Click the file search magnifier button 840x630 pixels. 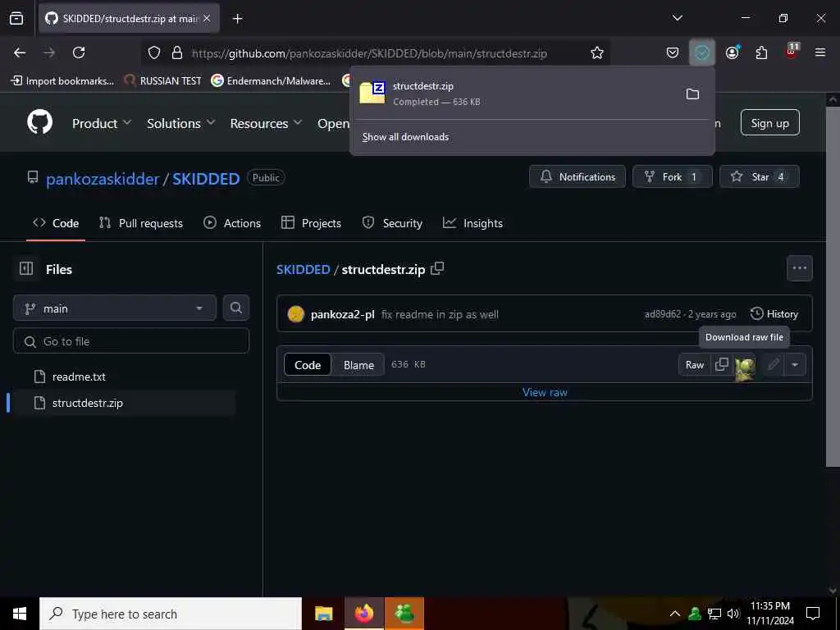pyautogui.click(x=235, y=308)
